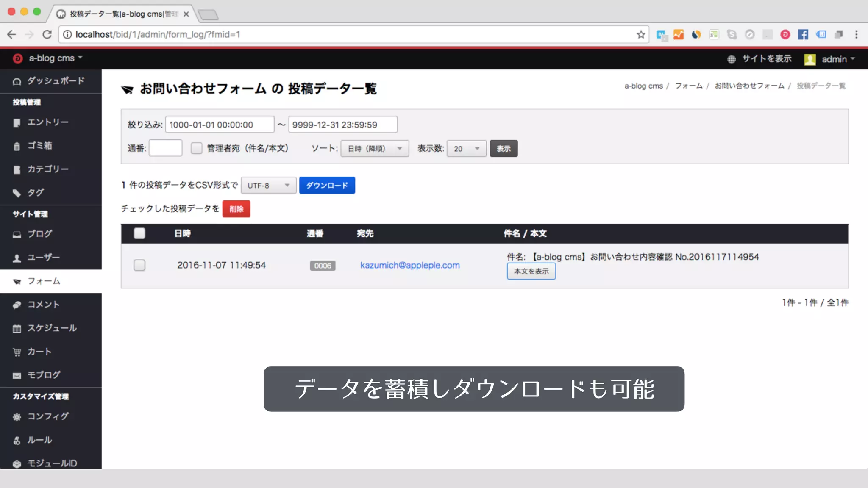Check the select-all box in table header
Screen dimensions: 868x488
click(x=139, y=233)
